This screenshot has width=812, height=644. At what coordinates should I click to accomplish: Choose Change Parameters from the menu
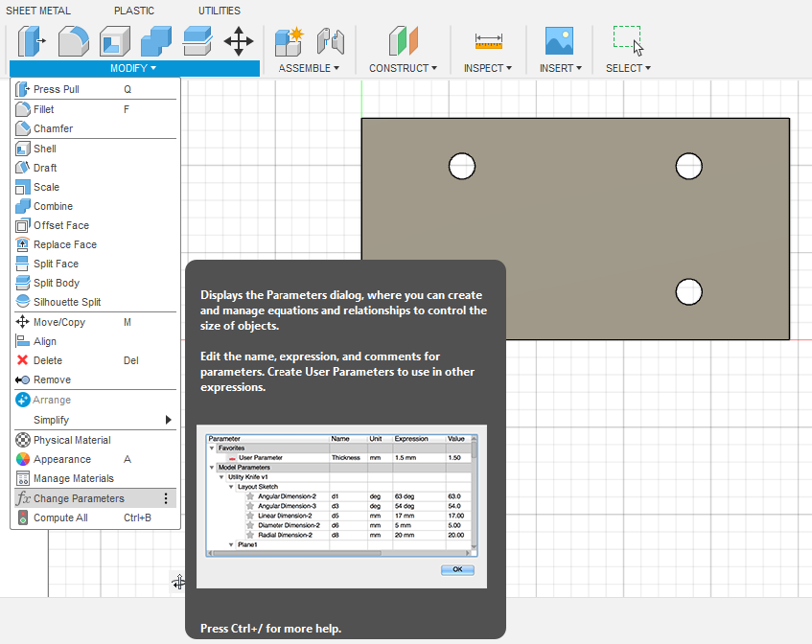point(79,498)
